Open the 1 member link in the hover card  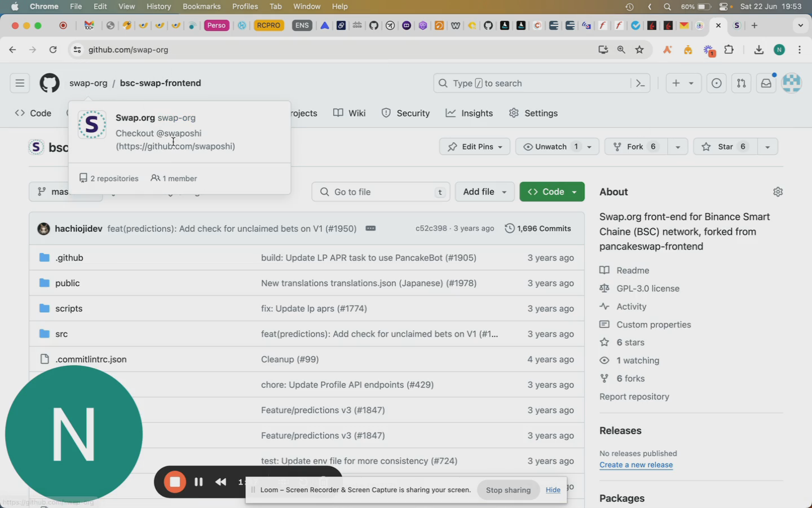coord(174,178)
